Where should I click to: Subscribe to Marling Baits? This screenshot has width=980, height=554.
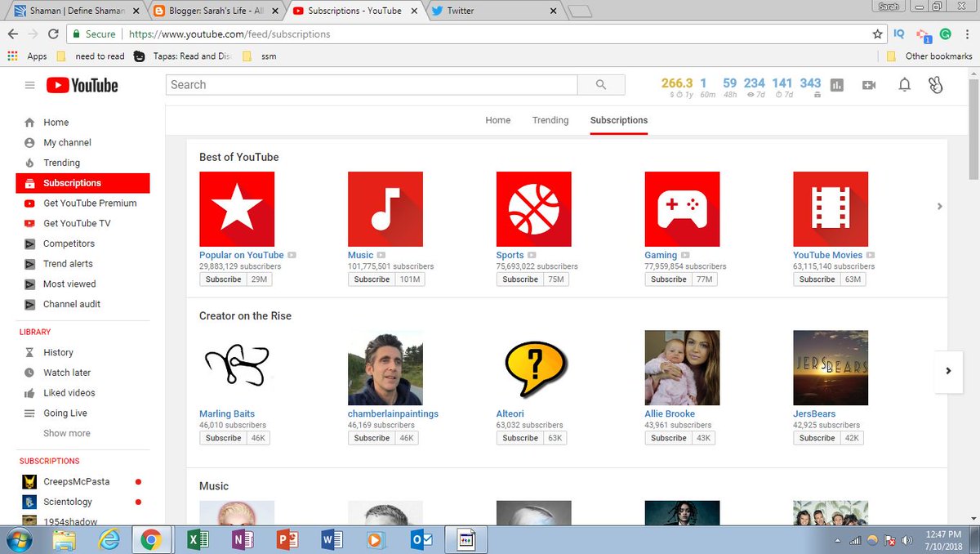[223, 438]
